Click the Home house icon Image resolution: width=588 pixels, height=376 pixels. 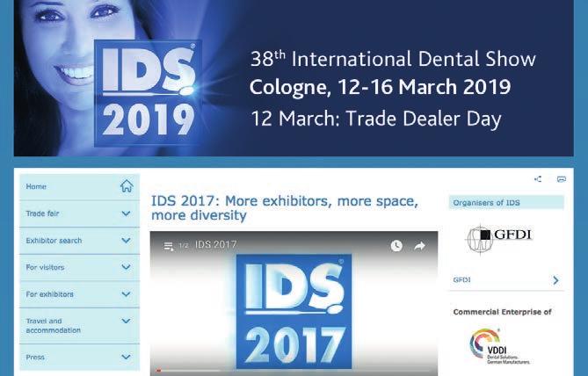coord(127,186)
